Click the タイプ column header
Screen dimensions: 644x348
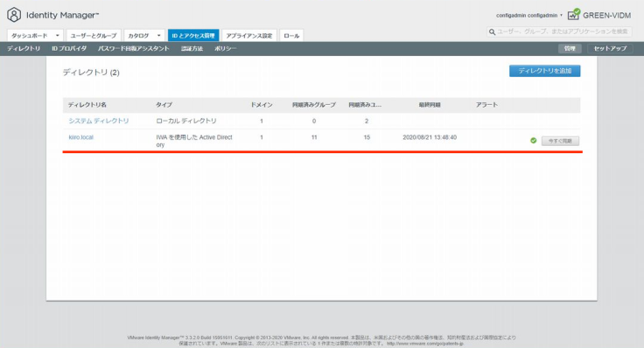[x=164, y=105]
